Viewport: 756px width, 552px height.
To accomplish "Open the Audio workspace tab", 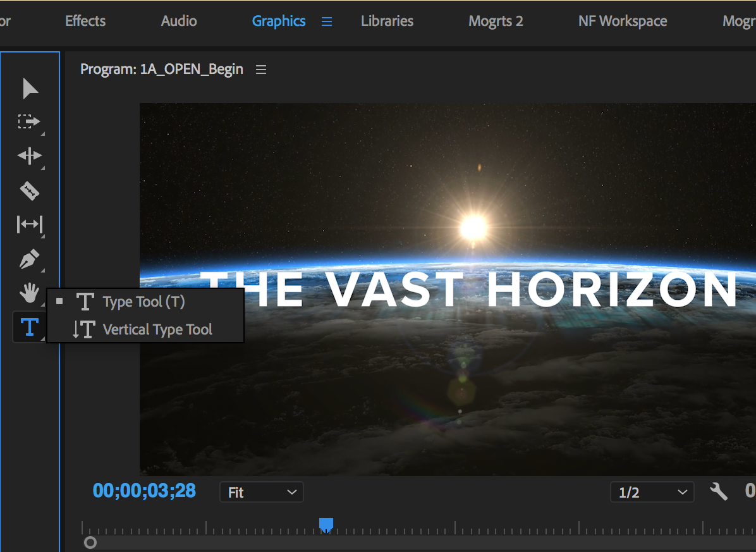I will 179,21.
